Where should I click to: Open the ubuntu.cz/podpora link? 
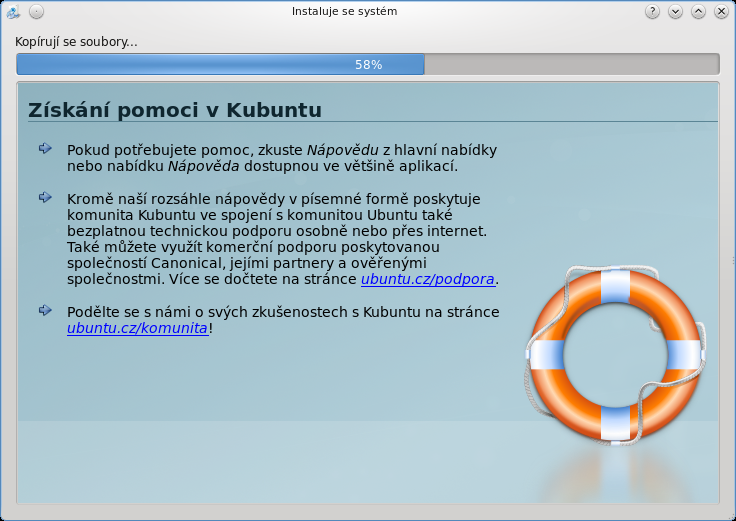[428, 279]
